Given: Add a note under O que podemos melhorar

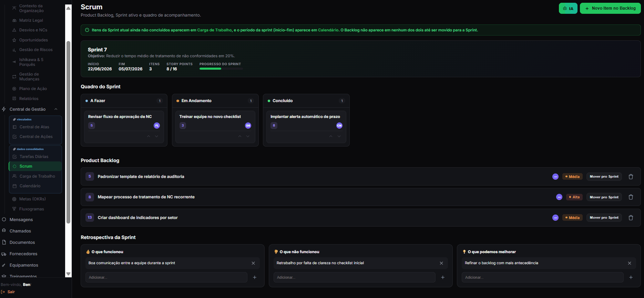Looking at the screenshot, I should tap(631, 277).
